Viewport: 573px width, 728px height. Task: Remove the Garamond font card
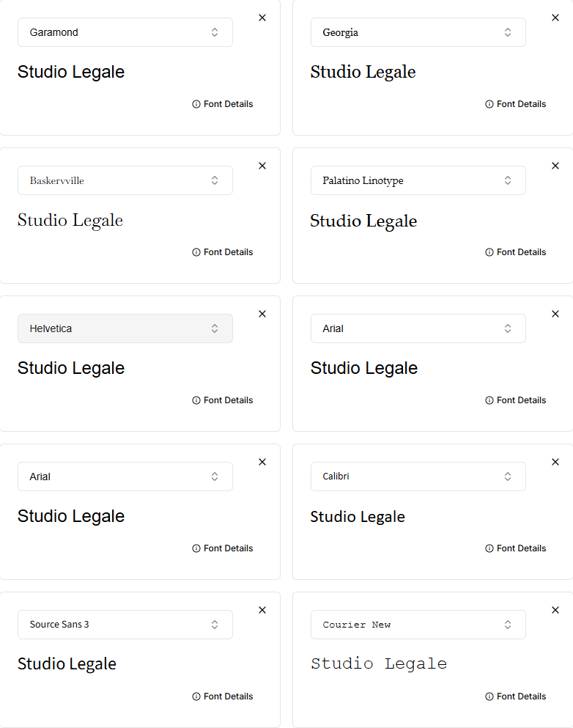pos(262,18)
